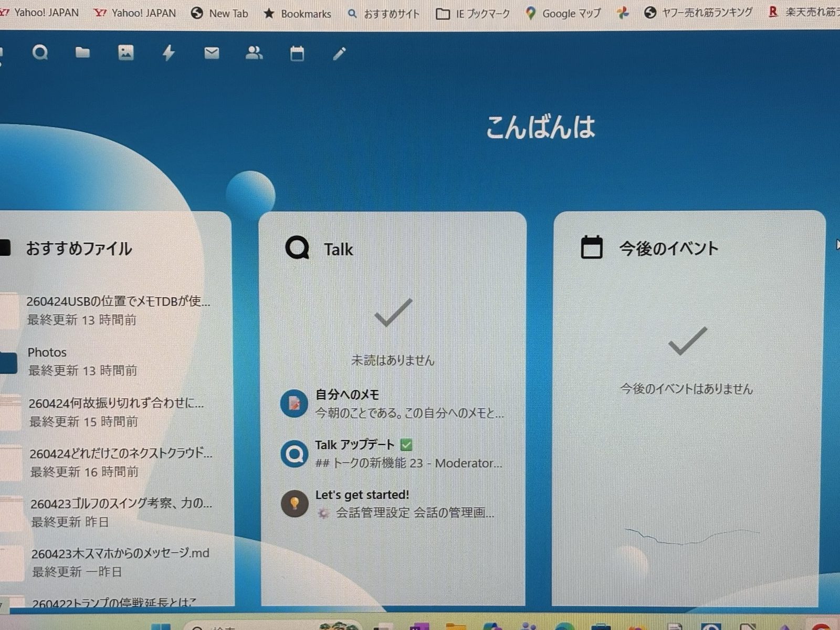The width and height of the screenshot is (840, 630).
Task: Click the New Tab bookmark
Action: point(220,14)
